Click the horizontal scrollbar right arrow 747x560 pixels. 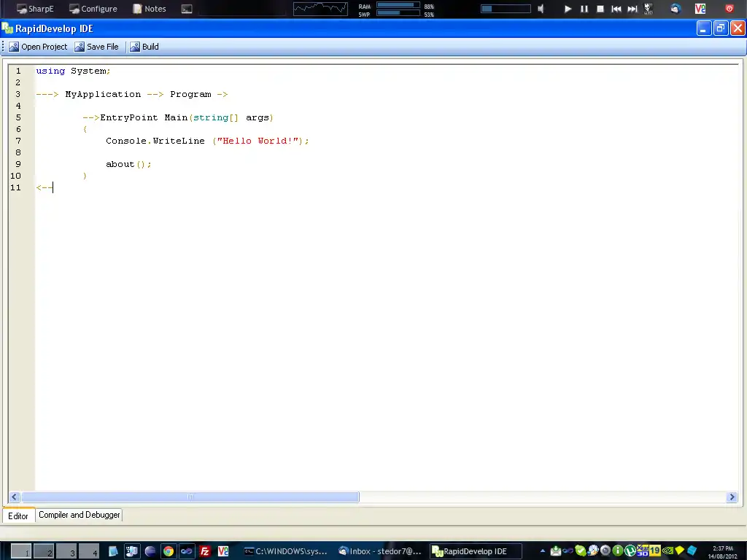[x=732, y=497]
